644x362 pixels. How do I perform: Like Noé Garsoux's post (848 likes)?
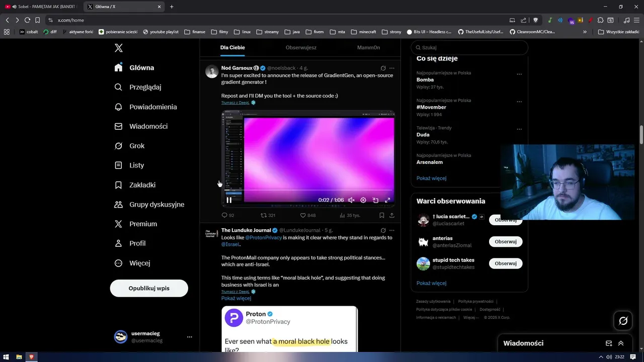click(308, 215)
